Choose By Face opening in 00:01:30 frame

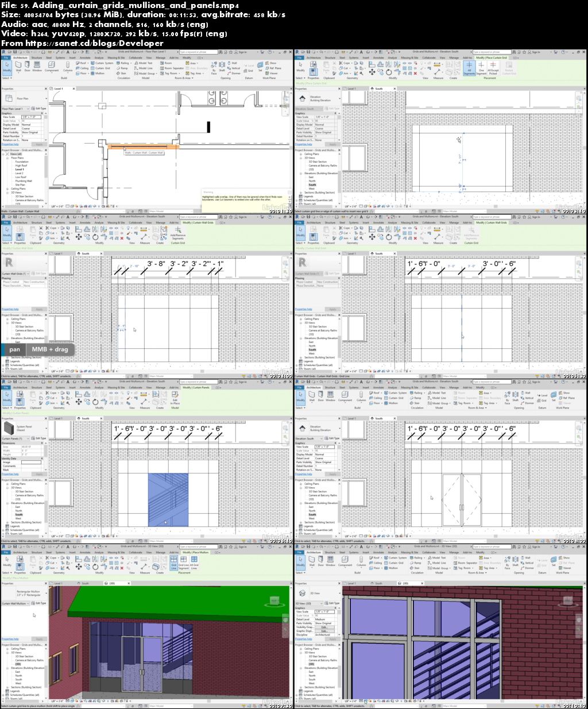tap(214, 67)
